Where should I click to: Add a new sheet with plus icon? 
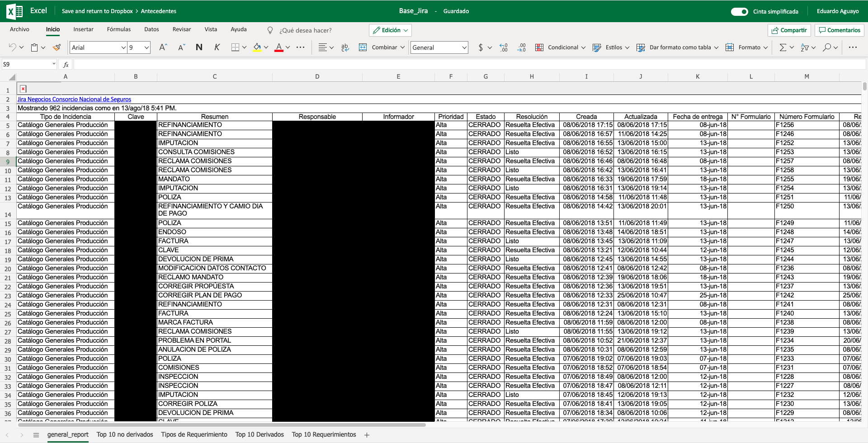click(x=367, y=435)
